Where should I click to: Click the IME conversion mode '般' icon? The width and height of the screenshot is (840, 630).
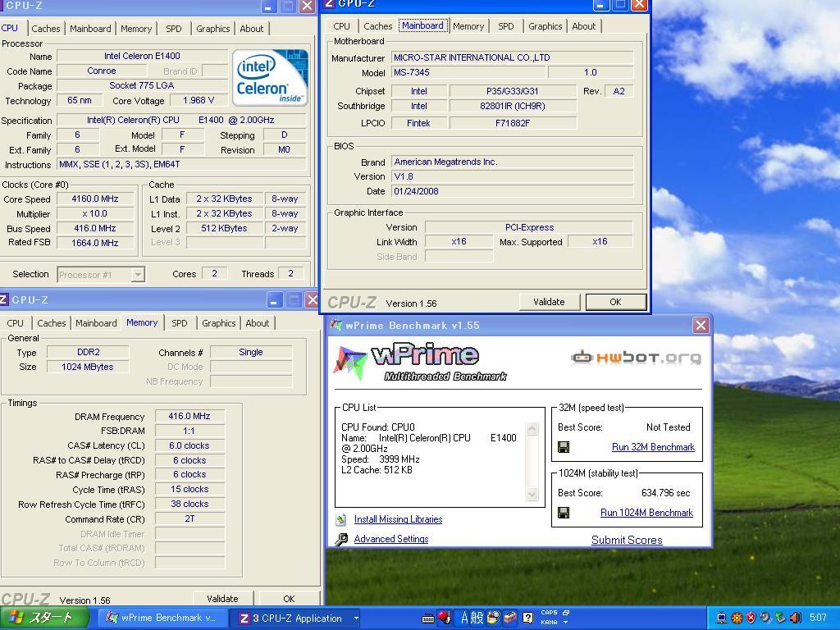click(477, 618)
